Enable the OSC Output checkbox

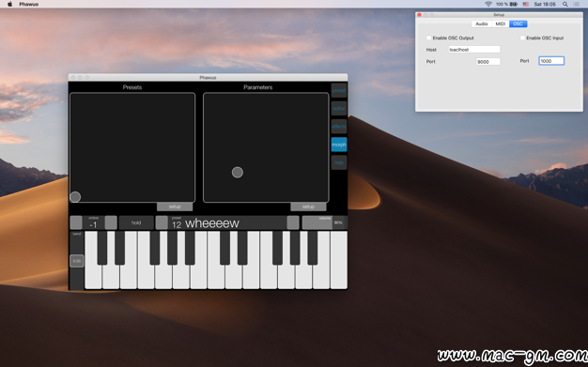pos(428,38)
